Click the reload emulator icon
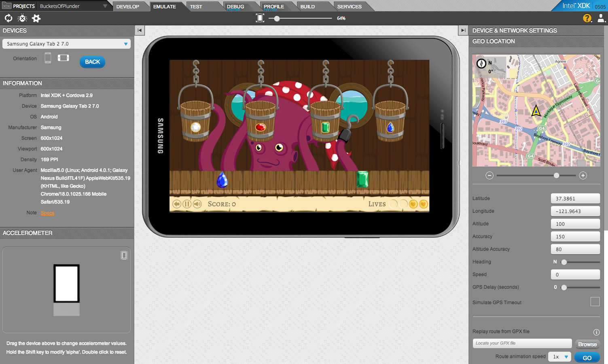The width and height of the screenshot is (608, 364). click(8, 18)
